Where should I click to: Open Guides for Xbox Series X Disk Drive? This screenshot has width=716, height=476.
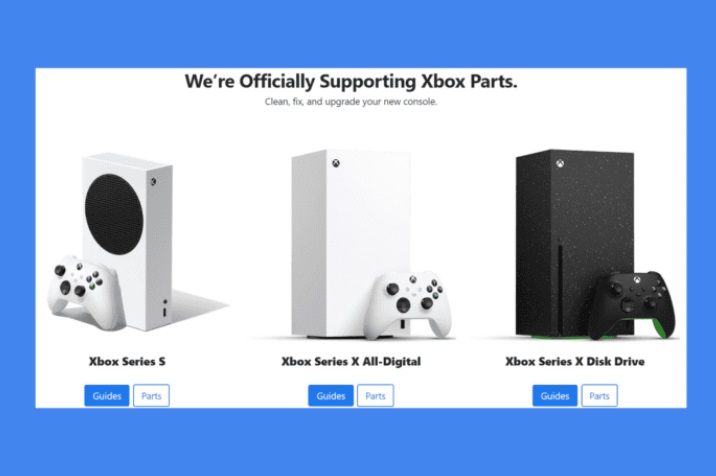click(x=555, y=396)
